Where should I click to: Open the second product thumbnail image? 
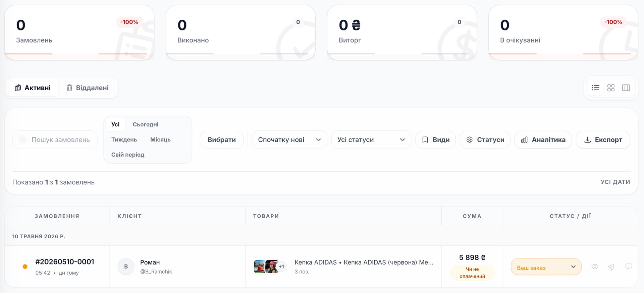click(271, 267)
